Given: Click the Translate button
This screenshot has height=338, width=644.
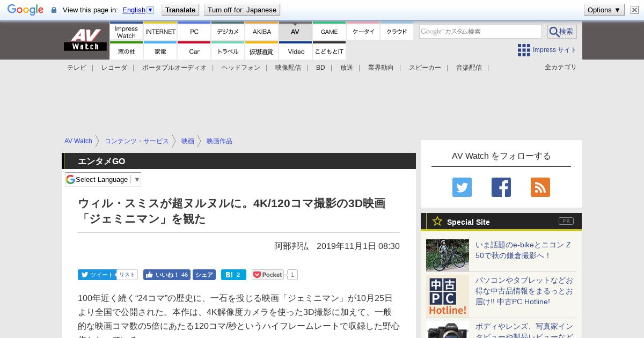Looking at the screenshot, I should click(x=180, y=10).
